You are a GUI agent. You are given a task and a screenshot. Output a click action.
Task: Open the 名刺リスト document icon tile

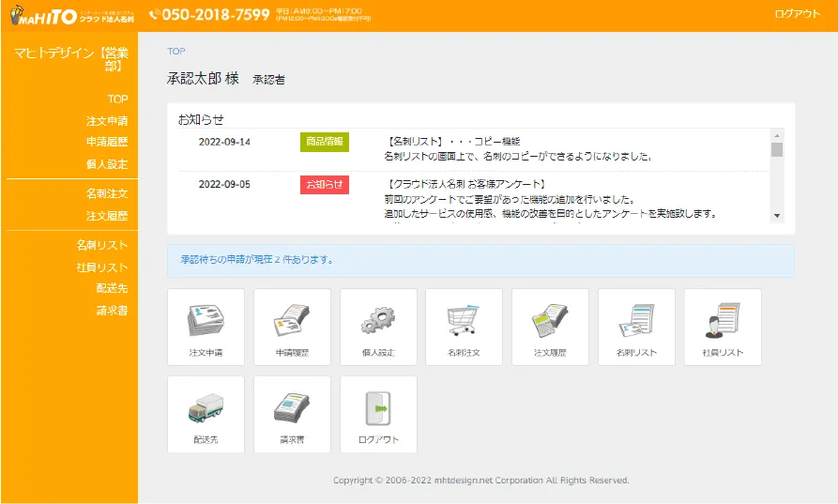click(x=636, y=328)
